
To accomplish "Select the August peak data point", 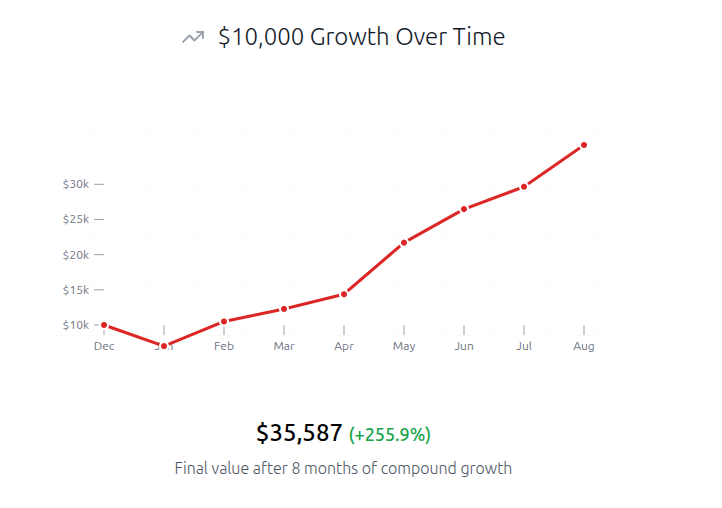I will pyautogui.click(x=584, y=145).
